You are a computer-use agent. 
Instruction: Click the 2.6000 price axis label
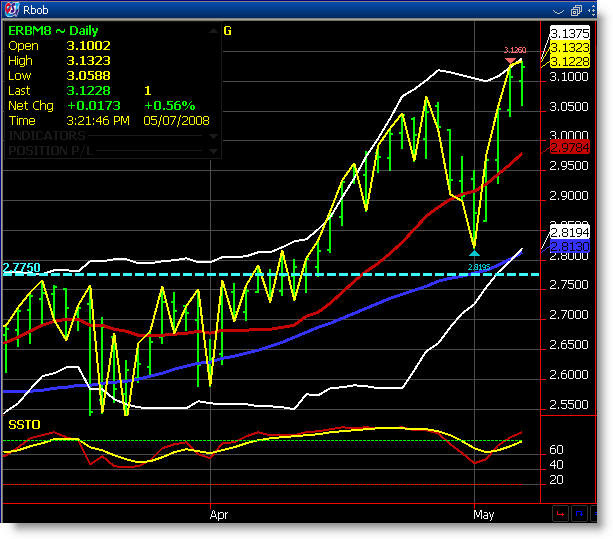pos(569,375)
